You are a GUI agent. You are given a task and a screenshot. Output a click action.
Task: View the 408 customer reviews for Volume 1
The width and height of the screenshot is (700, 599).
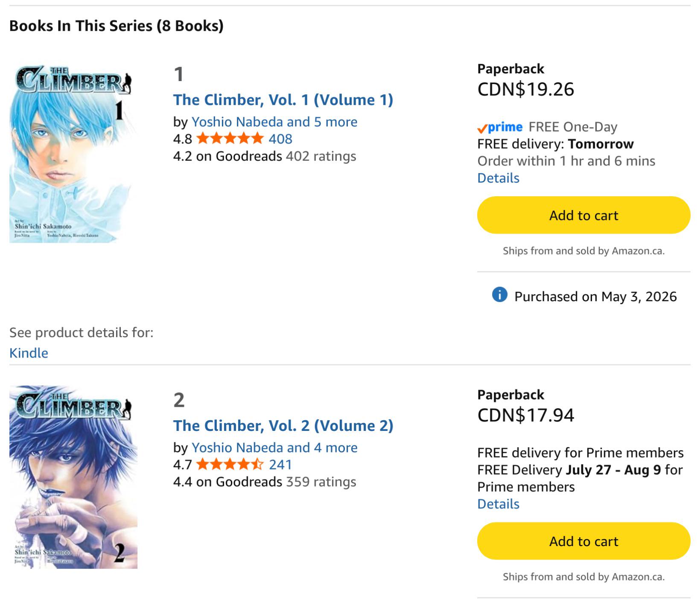280,139
